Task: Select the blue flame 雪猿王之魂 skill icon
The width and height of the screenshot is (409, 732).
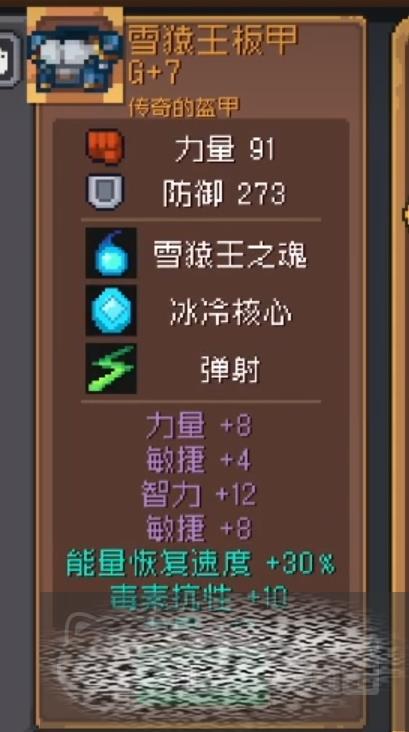Action: [x=111, y=253]
